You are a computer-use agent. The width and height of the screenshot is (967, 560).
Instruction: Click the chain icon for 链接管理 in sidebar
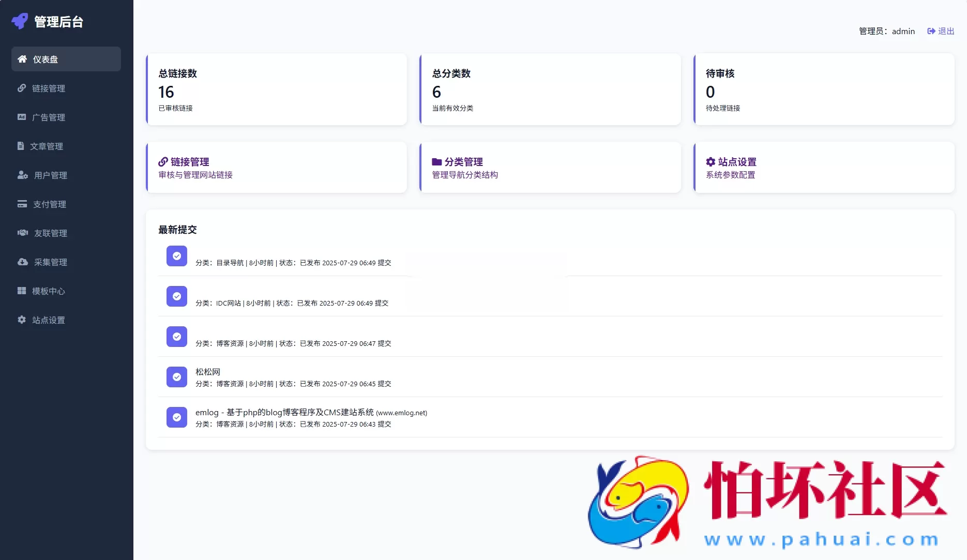coord(22,88)
